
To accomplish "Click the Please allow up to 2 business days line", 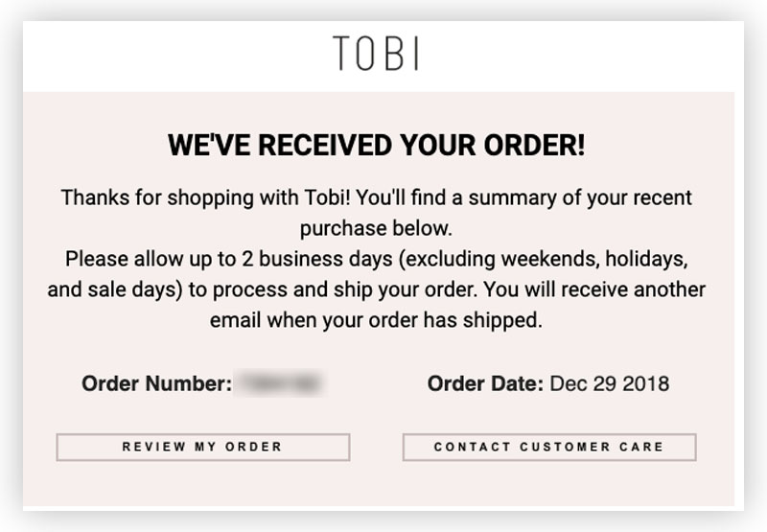I will tap(376, 259).
